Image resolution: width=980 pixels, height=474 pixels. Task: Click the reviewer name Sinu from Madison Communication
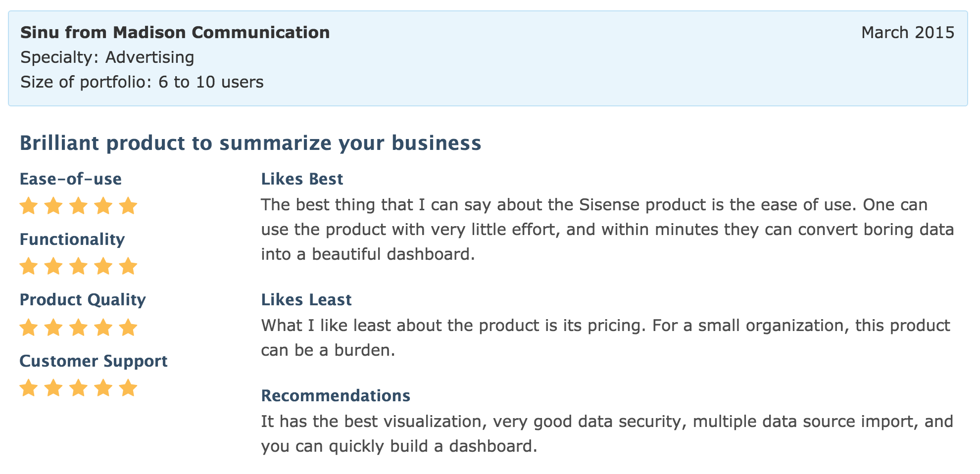(175, 32)
